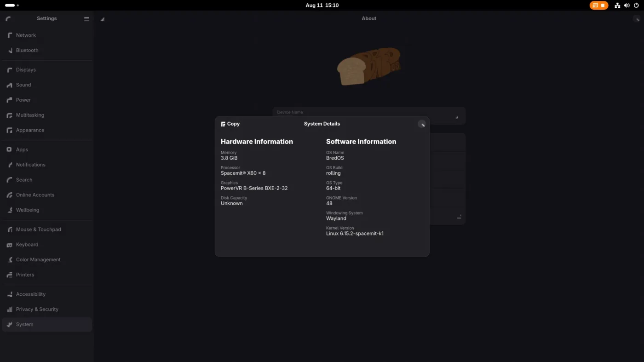Open the Appearance panel icon
Screen dimensions: 644x362
click(x=9, y=131)
